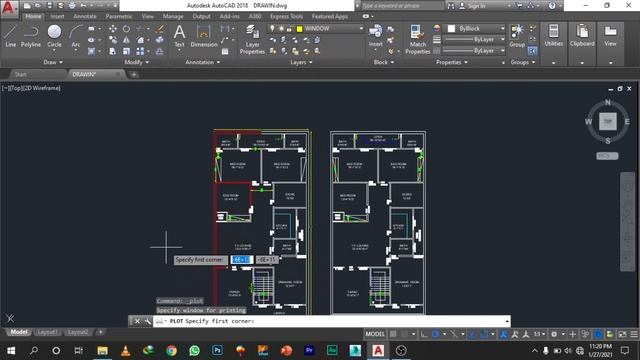The image size is (640, 360).
Task: Expand the Properties panel
Action: pyautogui.click(x=452, y=62)
